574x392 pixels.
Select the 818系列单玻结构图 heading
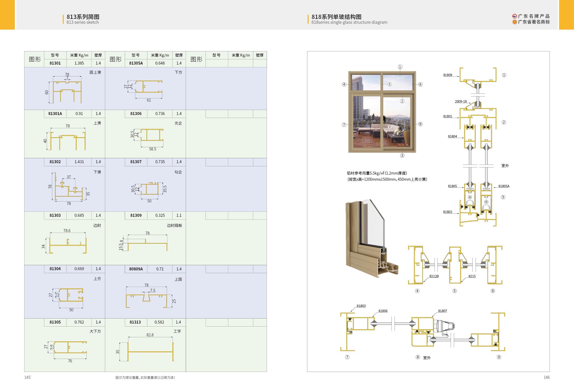pyautogui.click(x=337, y=17)
